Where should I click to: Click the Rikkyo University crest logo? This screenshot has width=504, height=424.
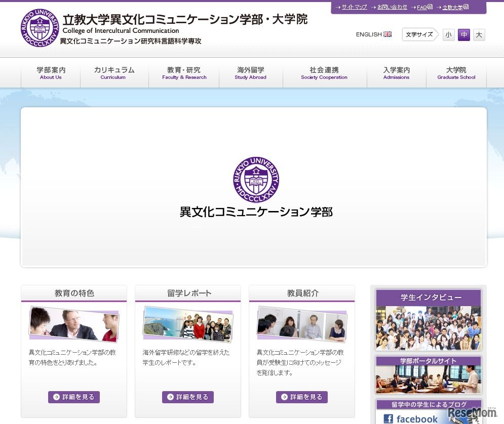point(40,27)
